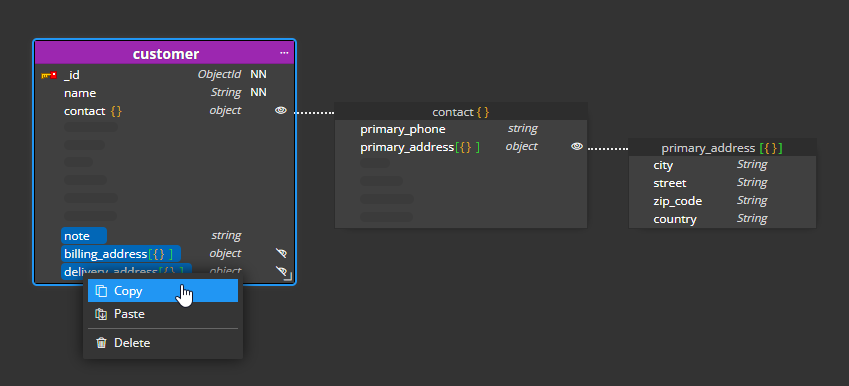Click the contact nested object header
The height and width of the screenshot is (386, 849).
coord(461,112)
